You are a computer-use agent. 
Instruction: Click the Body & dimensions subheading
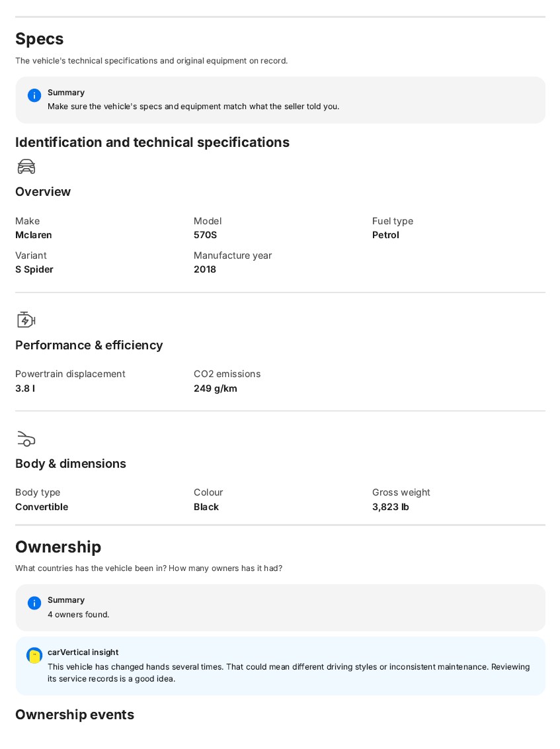71,463
